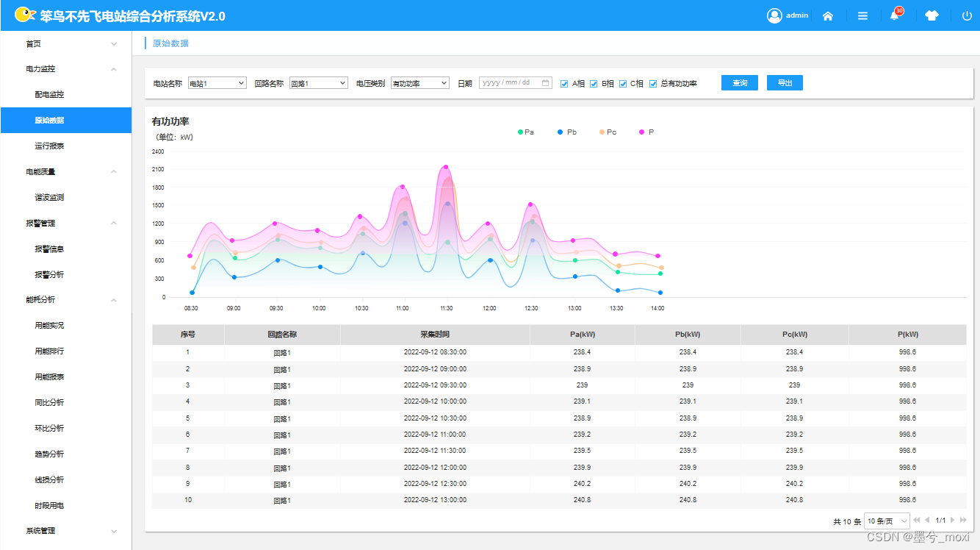Click the 查询 query button
Image resolution: width=980 pixels, height=550 pixels.
[740, 83]
